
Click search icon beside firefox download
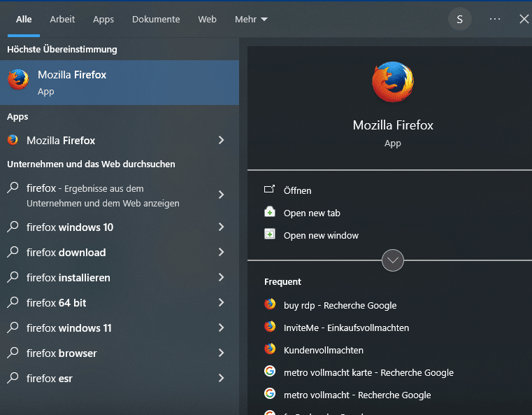pos(13,252)
